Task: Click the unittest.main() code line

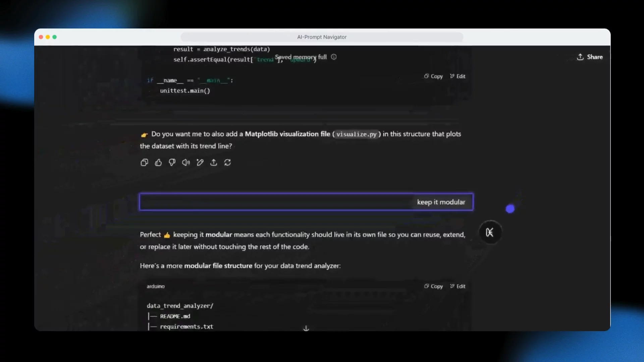Action: click(x=185, y=91)
